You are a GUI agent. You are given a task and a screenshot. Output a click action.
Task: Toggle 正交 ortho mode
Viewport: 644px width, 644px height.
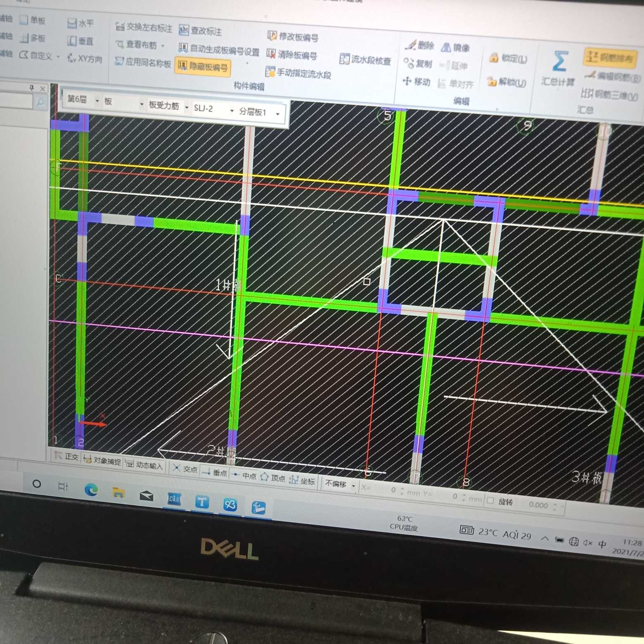[x=66, y=456]
